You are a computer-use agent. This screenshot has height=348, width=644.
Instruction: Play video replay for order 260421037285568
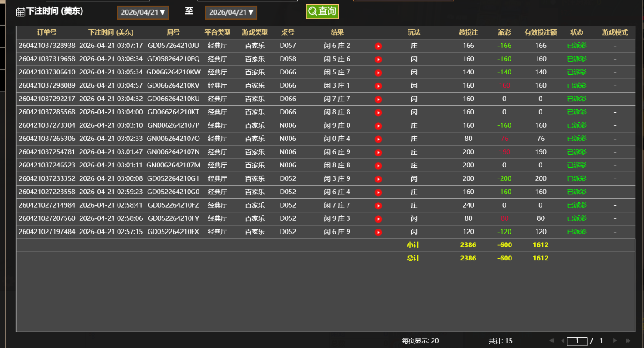click(x=378, y=113)
